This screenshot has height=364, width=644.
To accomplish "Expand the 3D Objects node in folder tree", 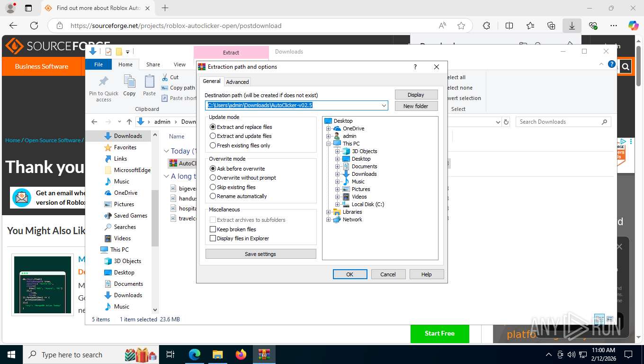I will (x=337, y=151).
